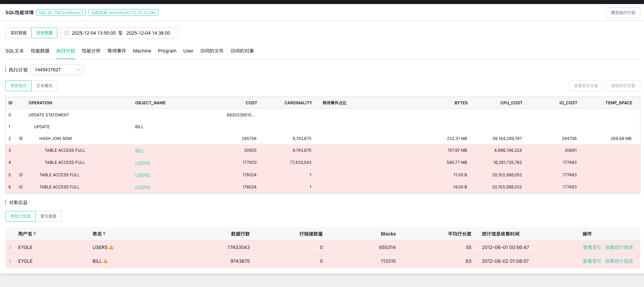This screenshot has height=287, width=644.
Task: Open USERS object link in plan row 5
Action: (143, 175)
